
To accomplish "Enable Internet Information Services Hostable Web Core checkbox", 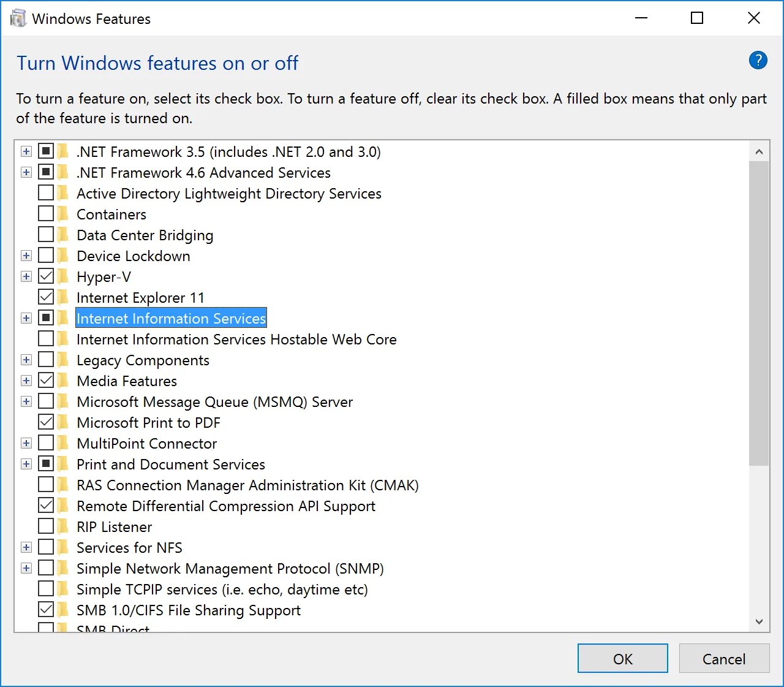I will [x=46, y=338].
